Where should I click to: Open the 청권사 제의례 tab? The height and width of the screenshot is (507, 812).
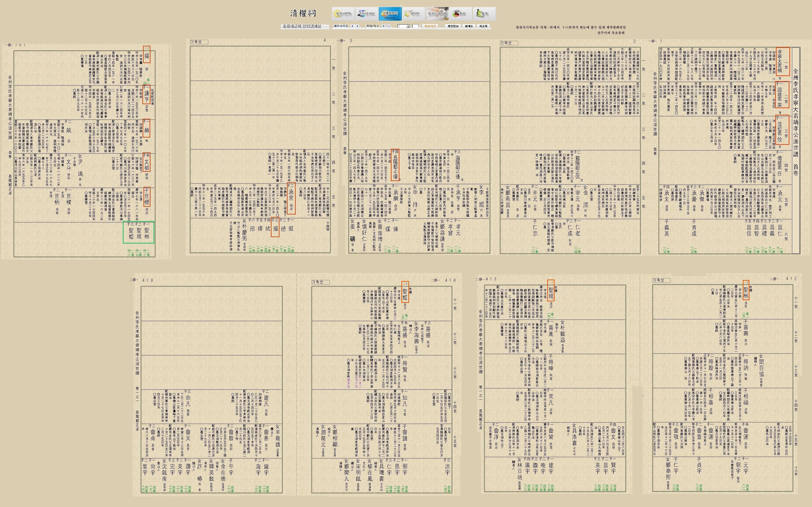[437, 14]
